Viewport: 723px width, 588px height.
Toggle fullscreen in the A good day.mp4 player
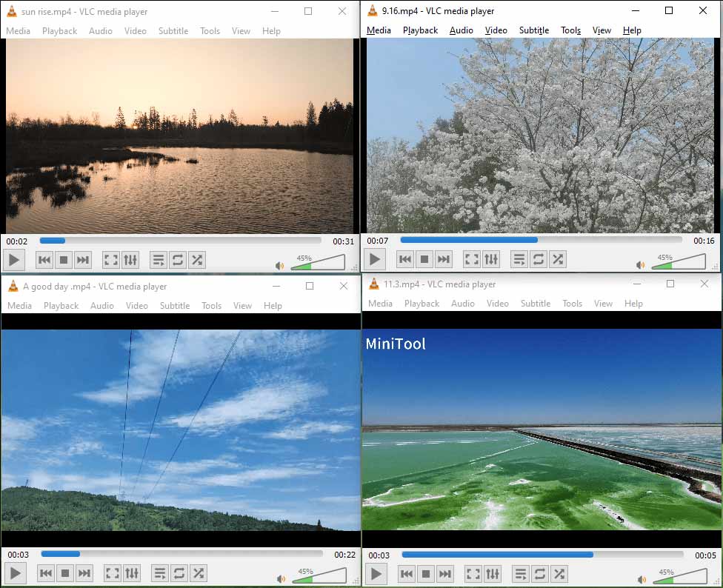coord(111,572)
